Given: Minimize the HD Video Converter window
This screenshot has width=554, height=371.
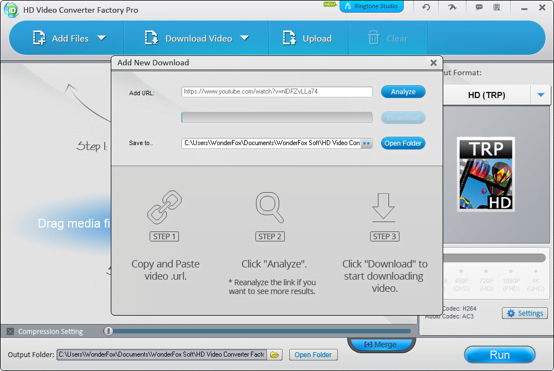Looking at the screenshot, I should 524,8.
